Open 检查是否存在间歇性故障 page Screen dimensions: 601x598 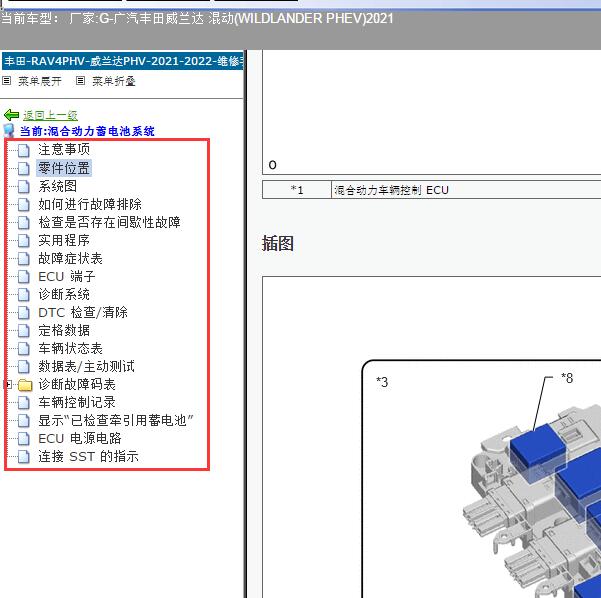coord(109,222)
